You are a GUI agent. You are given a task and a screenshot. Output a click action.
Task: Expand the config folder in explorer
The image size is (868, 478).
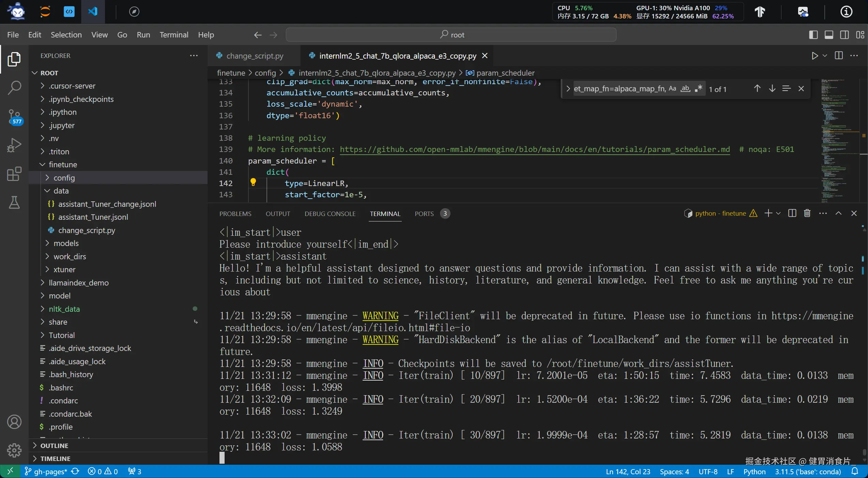tap(64, 178)
